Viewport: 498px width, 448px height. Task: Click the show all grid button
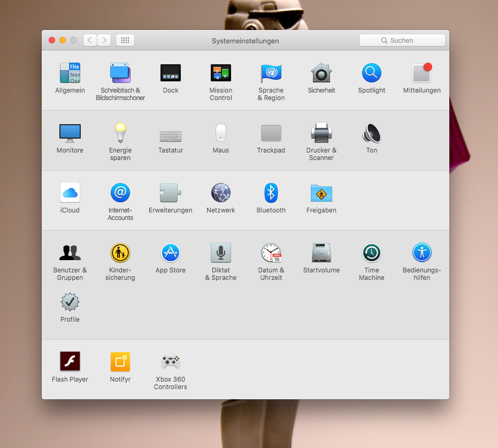[125, 40]
